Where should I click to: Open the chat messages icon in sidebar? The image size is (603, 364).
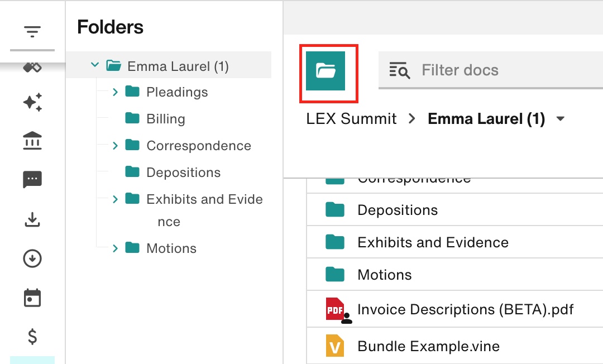32,180
